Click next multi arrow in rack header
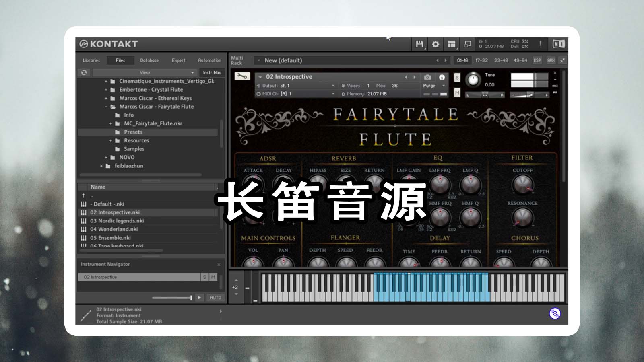This screenshot has width=644, height=362. 446,60
